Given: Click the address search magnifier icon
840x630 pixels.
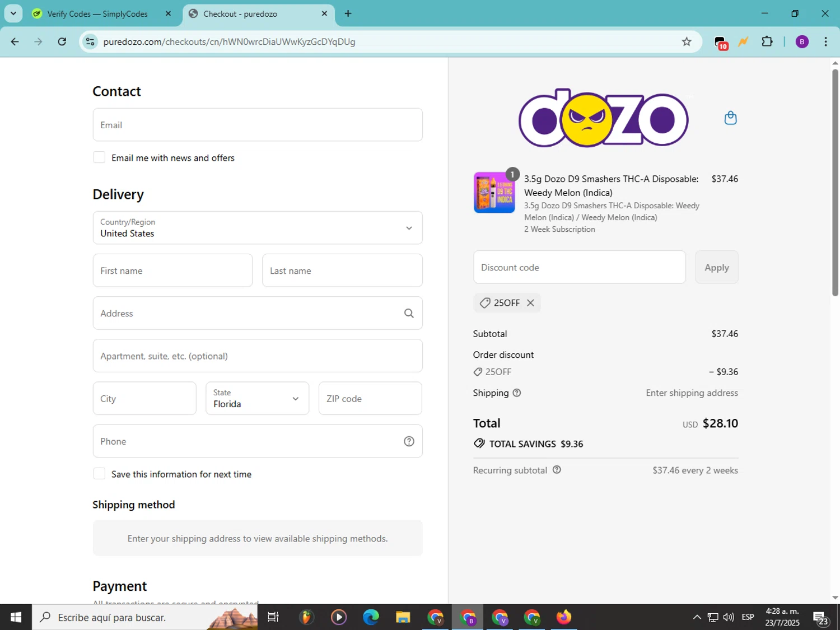Looking at the screenshot, I should (409, 314).
